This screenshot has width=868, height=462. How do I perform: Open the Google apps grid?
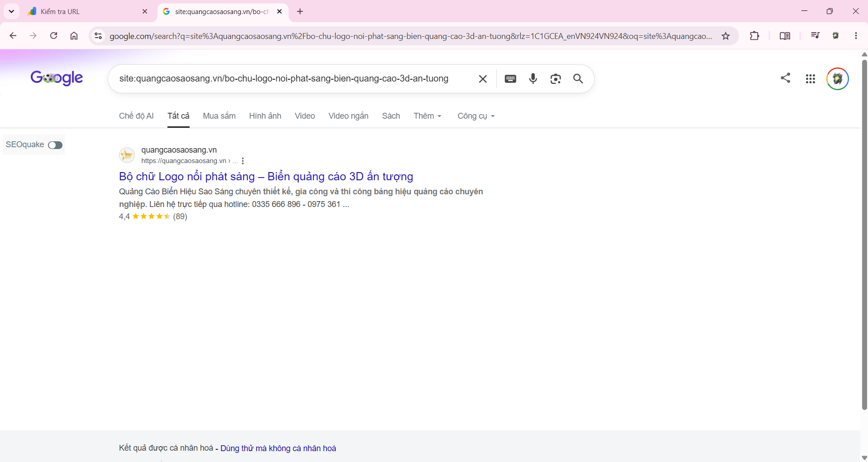[x=811, y=79]
